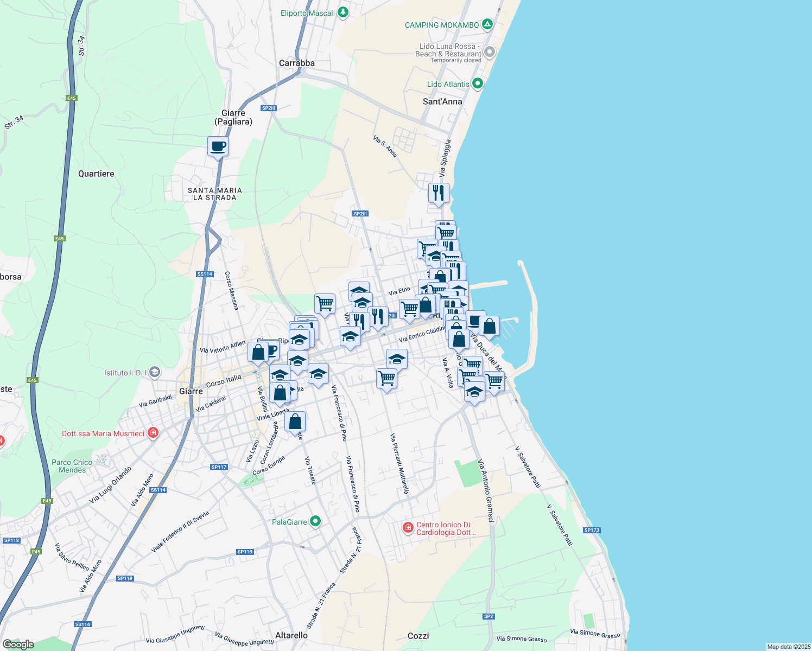
Task: Select the restaurant marker beside Via Spiaggia
Action: pos(439,193)
